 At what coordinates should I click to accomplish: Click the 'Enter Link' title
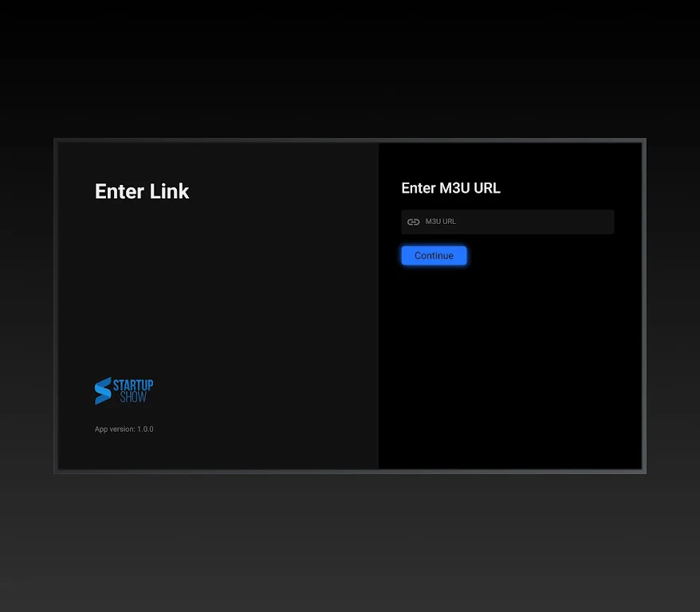click(x=142, y=191)
